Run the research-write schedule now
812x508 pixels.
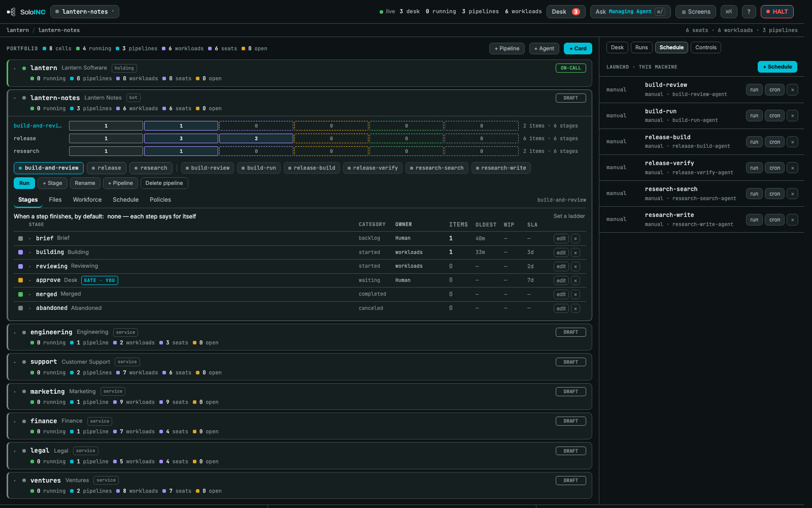coord(754,219)
